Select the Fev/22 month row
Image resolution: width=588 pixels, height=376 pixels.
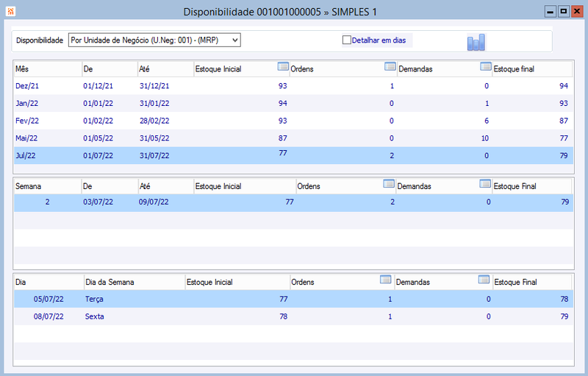click(x=293, y=121)
